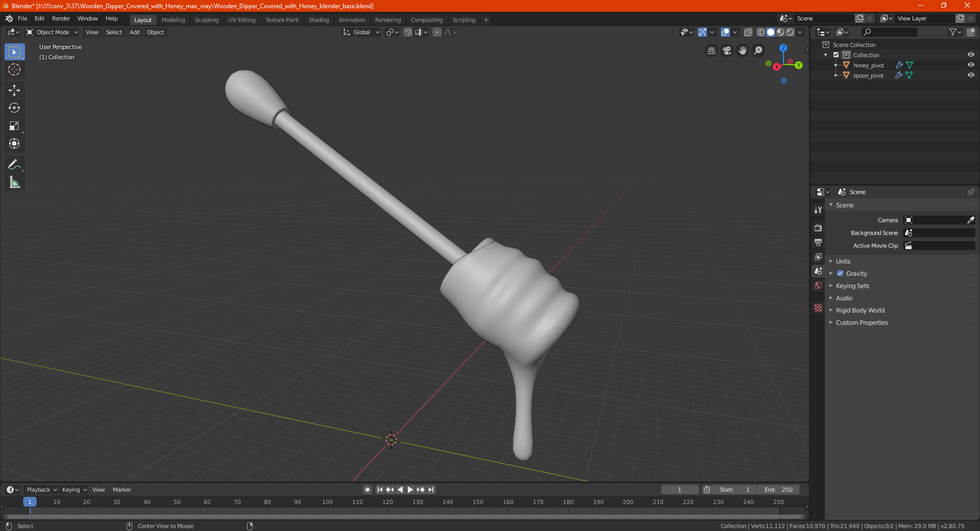Hide honey_pivot object visibility
Viewport: 980px width, 531px height.
pyautogui.click(x=971, y=65)
